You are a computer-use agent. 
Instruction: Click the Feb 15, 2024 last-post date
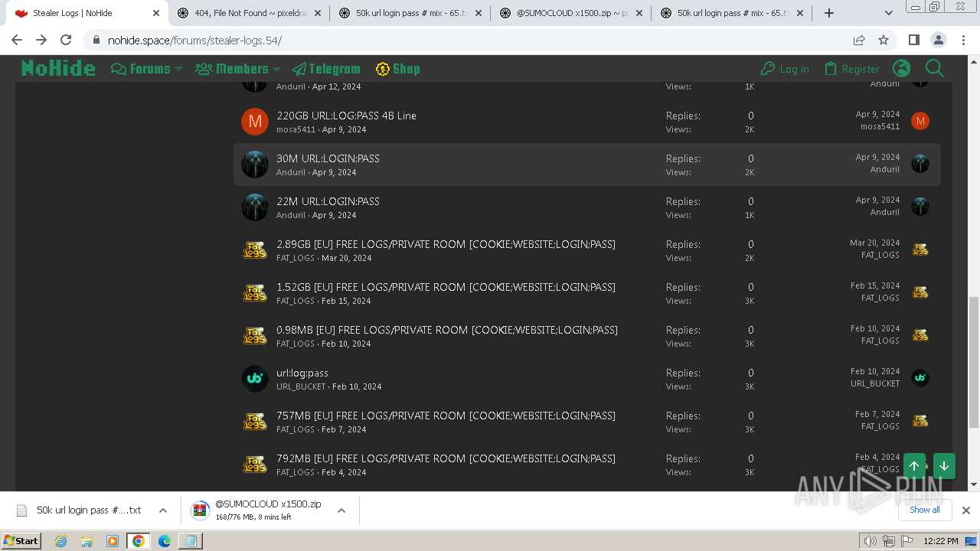tap(875, 285)
